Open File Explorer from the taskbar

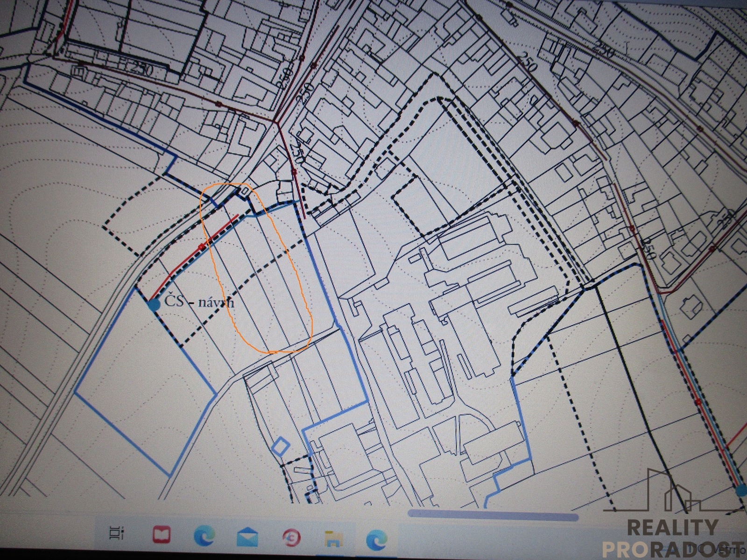coord(333,539)
